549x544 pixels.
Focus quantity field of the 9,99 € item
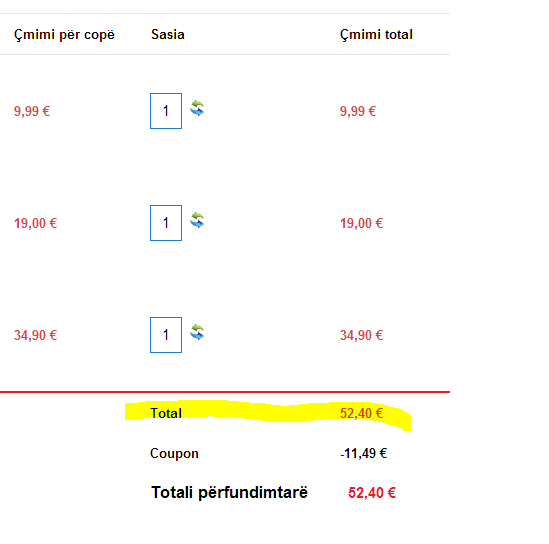(166, 111)
